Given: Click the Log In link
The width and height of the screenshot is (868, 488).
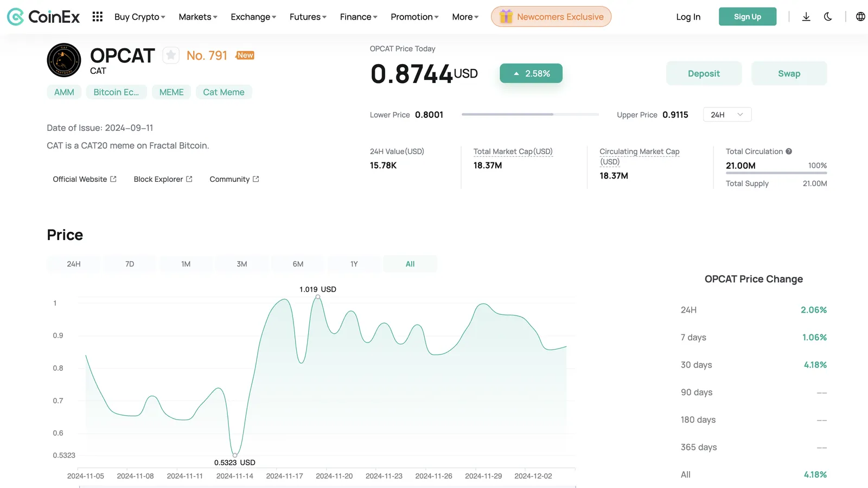Looking at the screenshot, I should (688, 17).
